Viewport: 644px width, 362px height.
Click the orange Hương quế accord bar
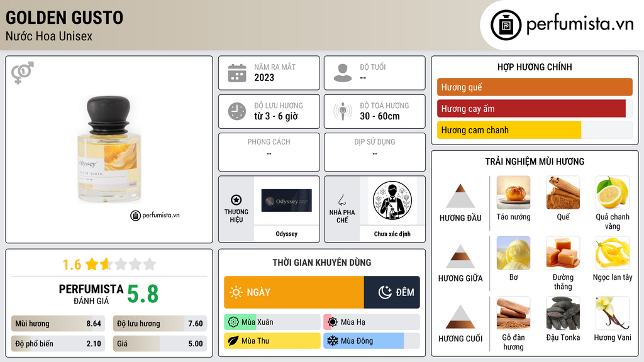535,87
